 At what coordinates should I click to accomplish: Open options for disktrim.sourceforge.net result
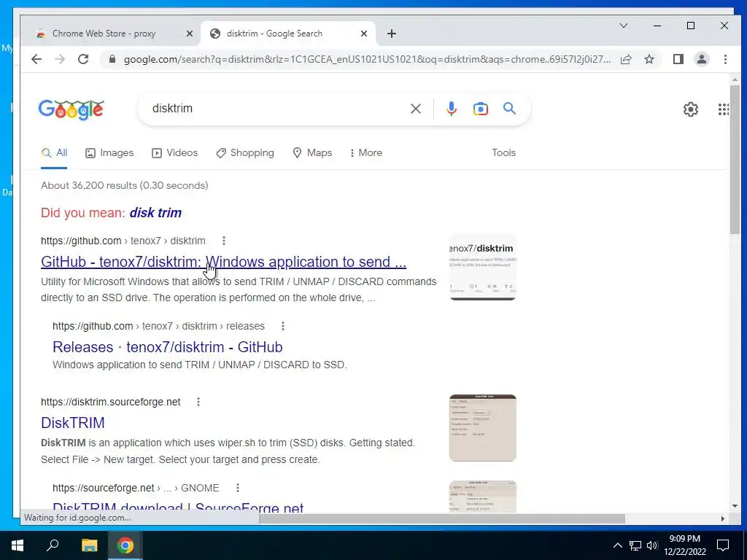click(198, 402)
